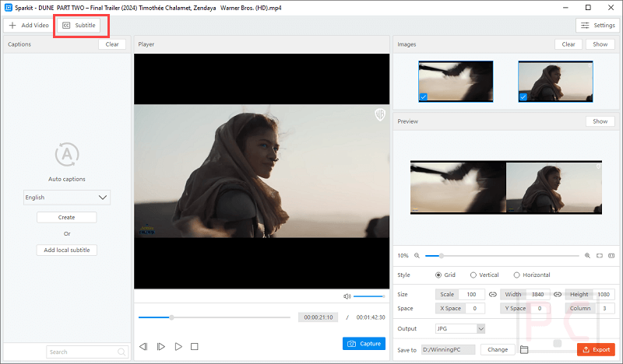Select the blurry motion image thumbnail
The height and width of the screenshot is (364, 623).
456,82
